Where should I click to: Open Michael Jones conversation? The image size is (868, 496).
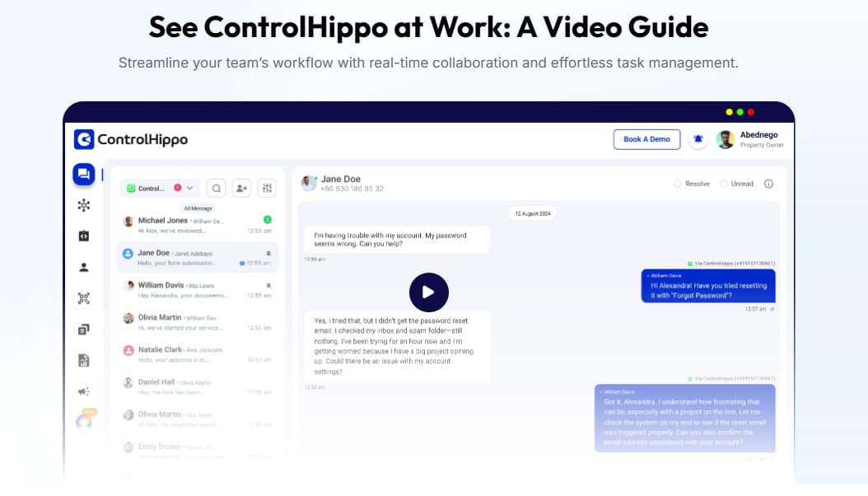click(198, 225)
